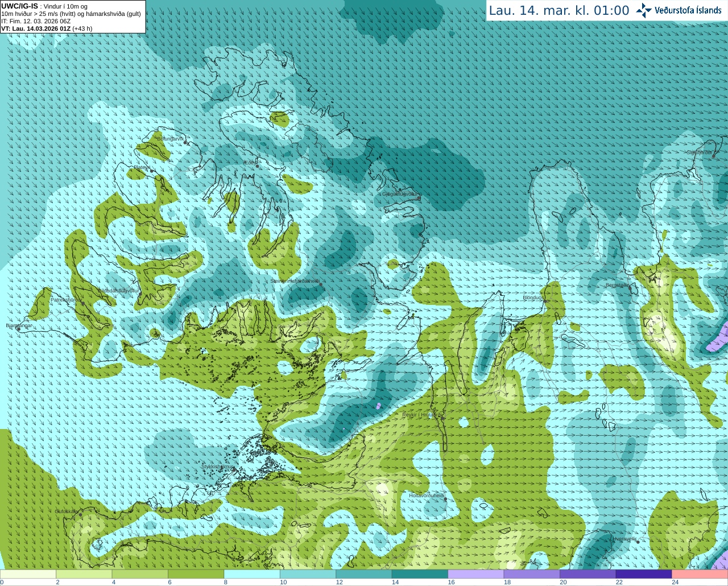
Task: Click the 8–10 m/s light cyan legend swatch
Action: [x=252, y=574]
